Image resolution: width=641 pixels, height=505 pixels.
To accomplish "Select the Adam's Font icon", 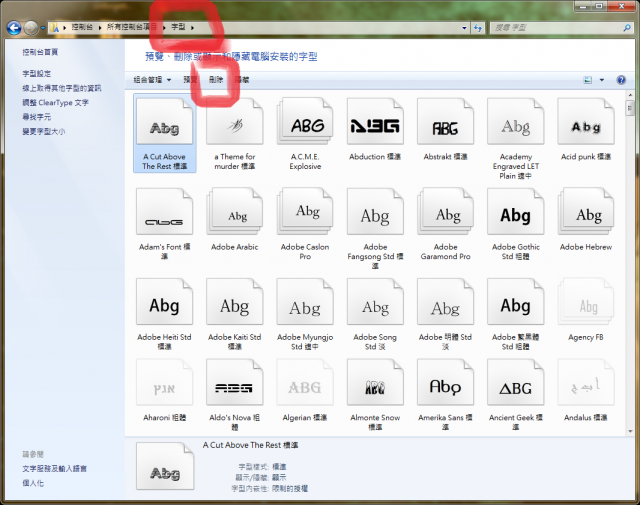I will tap(164, 211).
